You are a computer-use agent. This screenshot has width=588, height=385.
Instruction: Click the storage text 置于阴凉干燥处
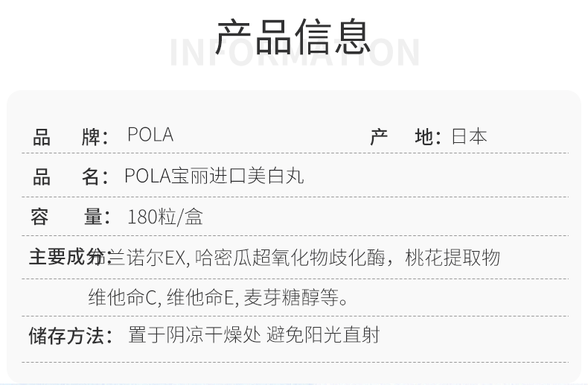pos(194,335)
